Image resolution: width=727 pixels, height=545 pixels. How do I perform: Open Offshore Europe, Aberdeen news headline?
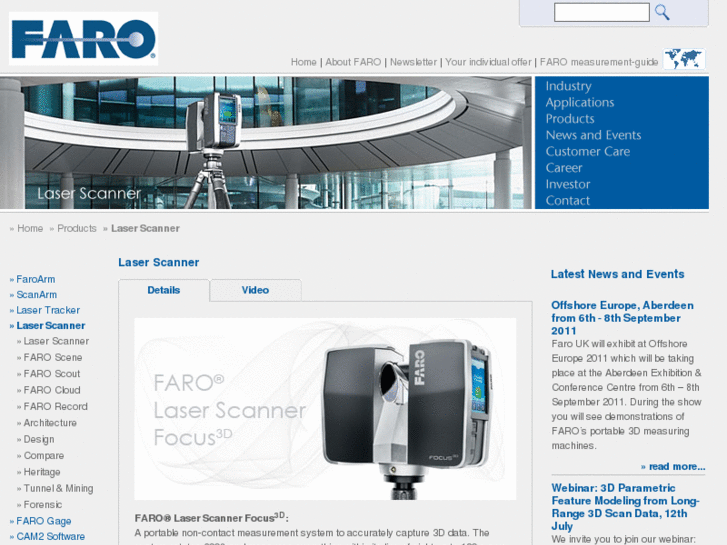622,318
